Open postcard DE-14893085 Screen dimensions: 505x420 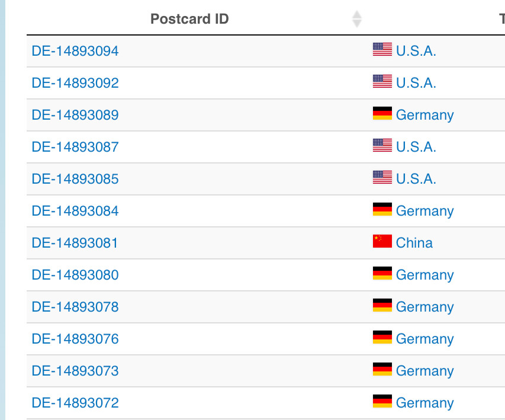pyautogui.click(x=75, y=179)
